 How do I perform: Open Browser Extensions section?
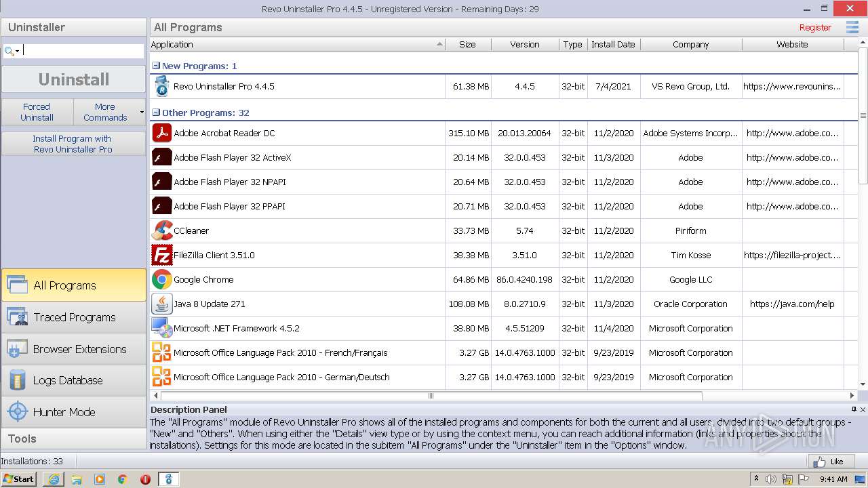point(73,349)
